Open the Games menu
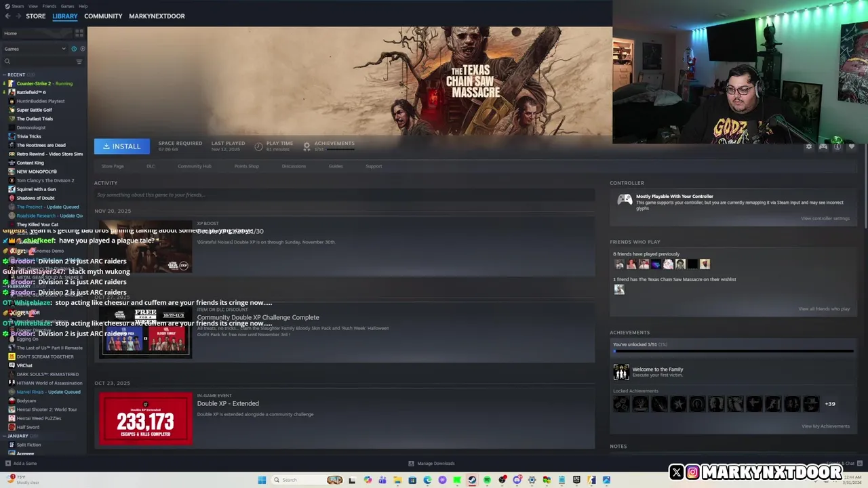This screenshot has height=488, width=868. tap(67, 6)
